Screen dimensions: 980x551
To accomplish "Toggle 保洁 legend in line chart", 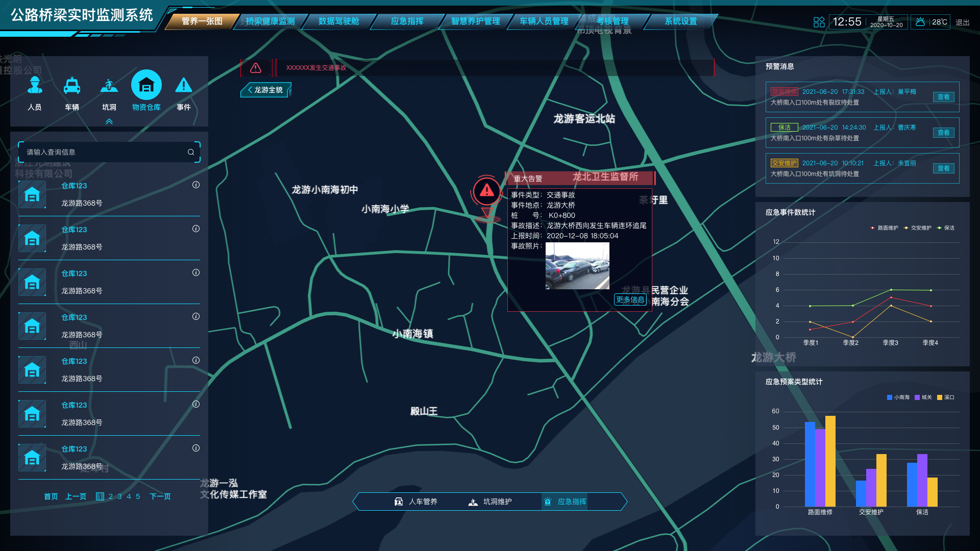I will pyautogui.click(x=945, y=228).
